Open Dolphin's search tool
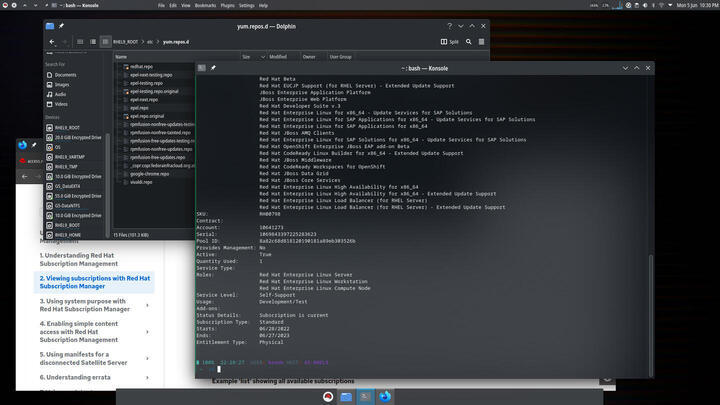Screen dimensions: 720x405 click(x=468, y=42)
